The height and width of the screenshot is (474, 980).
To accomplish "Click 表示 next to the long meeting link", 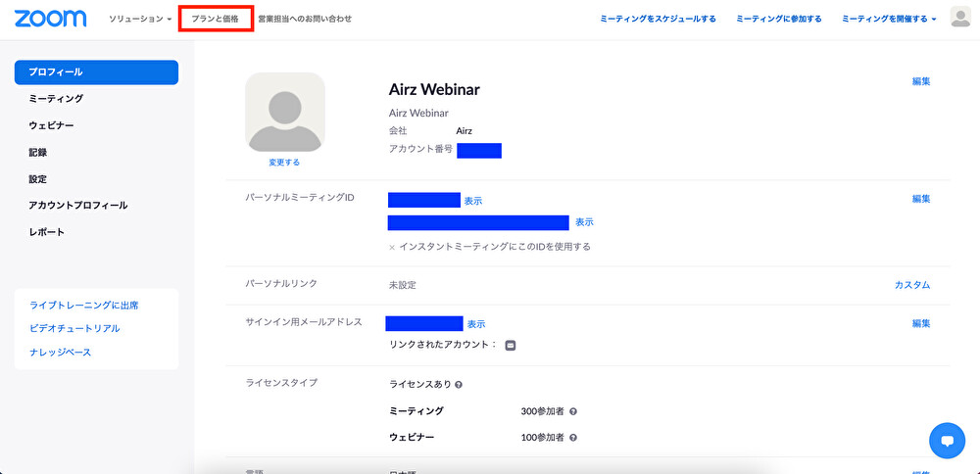I will (x=584, y=222).
